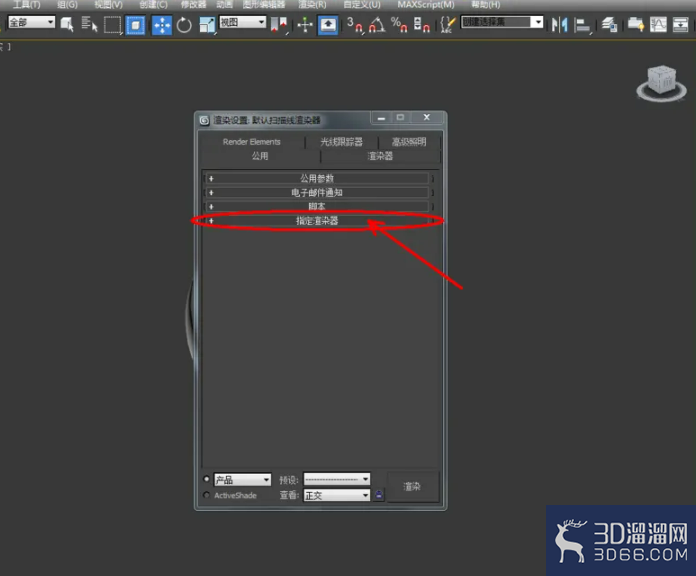
Task: Switch to the 光线跟踪器 tab
Action: pos(342,142)
